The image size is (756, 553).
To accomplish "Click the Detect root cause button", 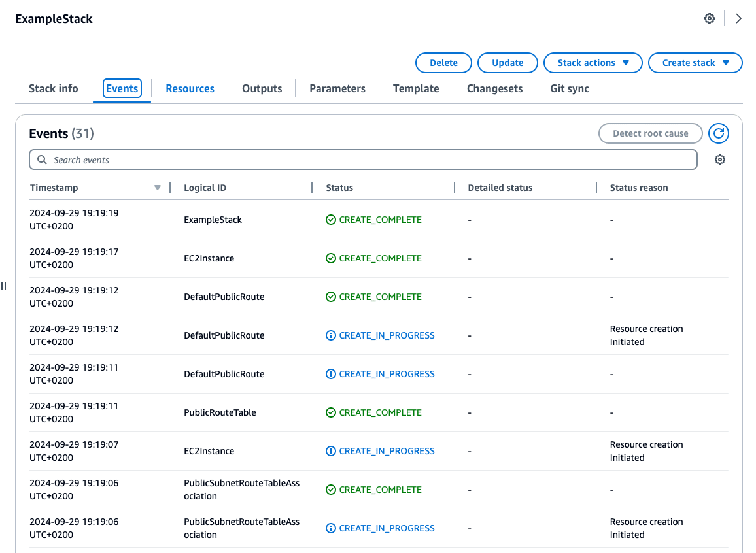I will click(x=650, y=133).
